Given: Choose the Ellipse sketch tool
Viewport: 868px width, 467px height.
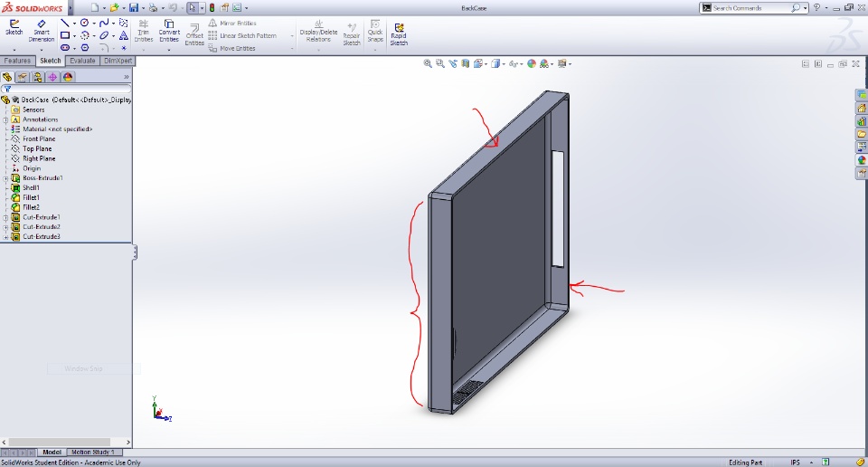Looking at the screenshot, I should [103, 35].
